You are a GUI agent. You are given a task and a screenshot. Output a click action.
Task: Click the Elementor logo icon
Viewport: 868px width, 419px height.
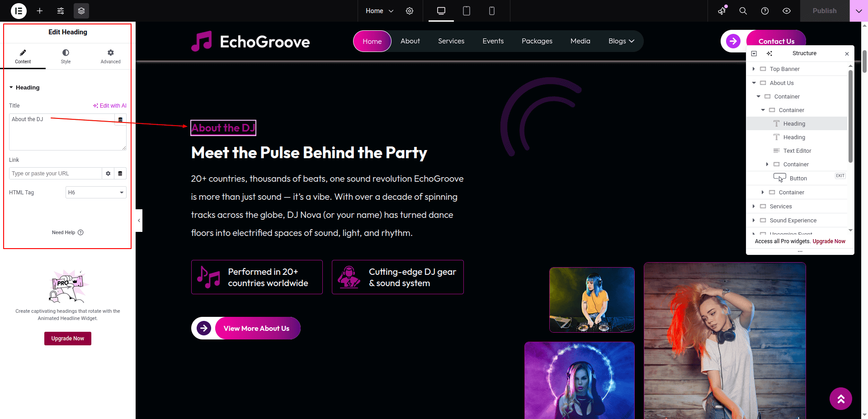pos(19,11)
